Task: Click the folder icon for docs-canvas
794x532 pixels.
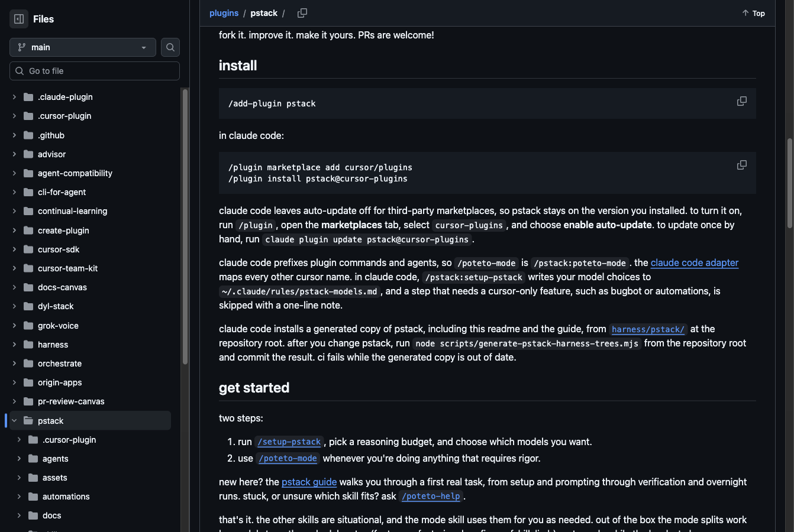Action: point(28,287)
